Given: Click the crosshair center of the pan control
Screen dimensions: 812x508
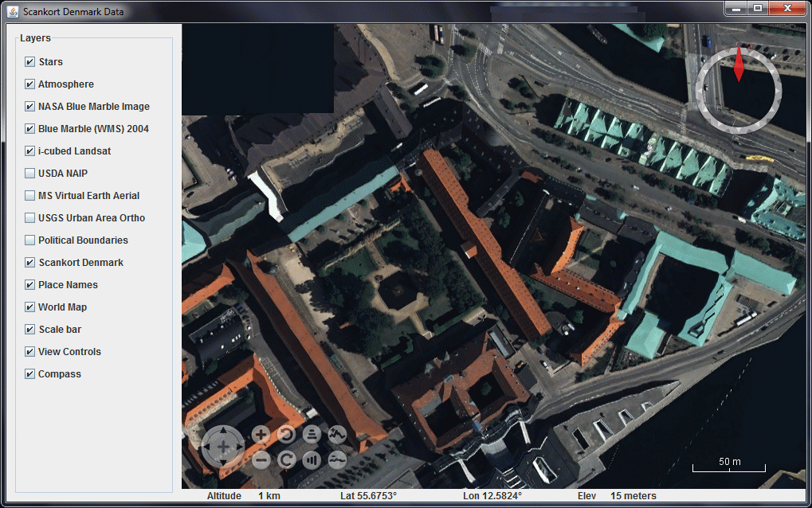Looking at the screenshot, I should (x=222, y=447).
